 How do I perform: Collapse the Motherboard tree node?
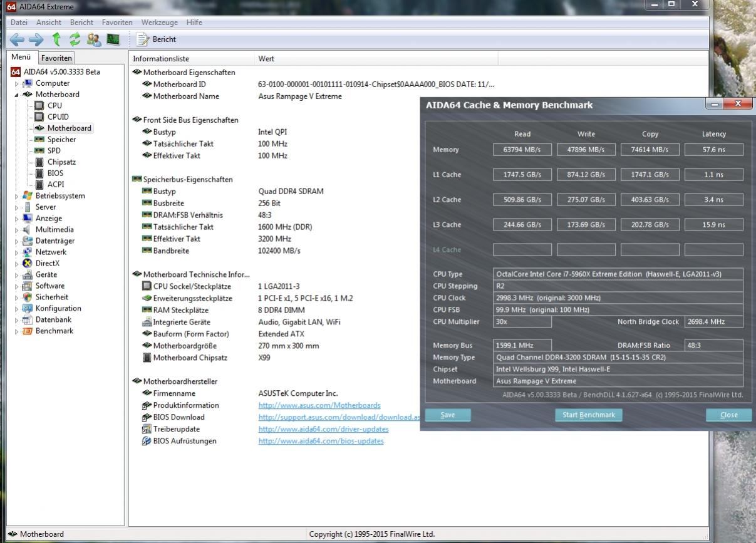pyautogui.click(x=17, y=95)
